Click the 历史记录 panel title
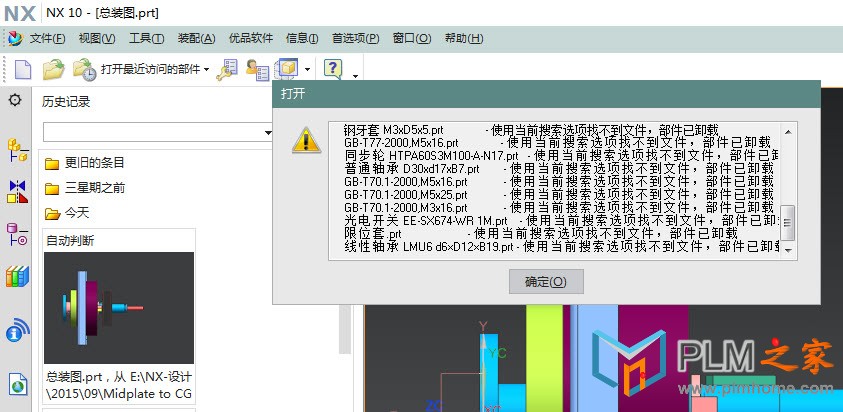843x412 pixels. point(66,102)
